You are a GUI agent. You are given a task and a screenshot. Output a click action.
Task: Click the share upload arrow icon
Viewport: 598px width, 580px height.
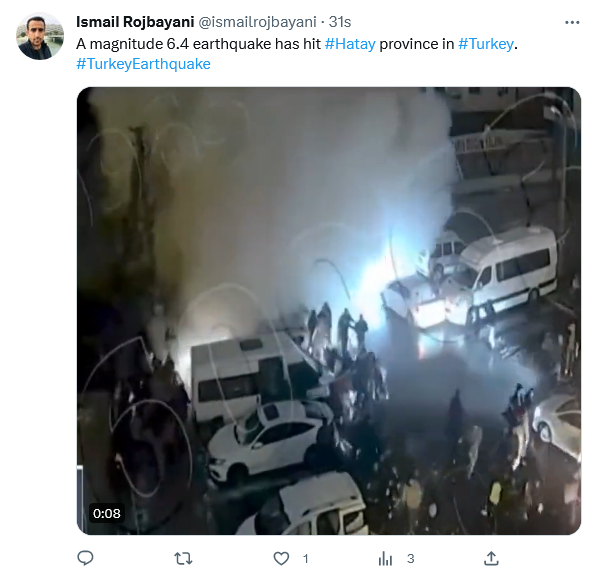[491, 558]
